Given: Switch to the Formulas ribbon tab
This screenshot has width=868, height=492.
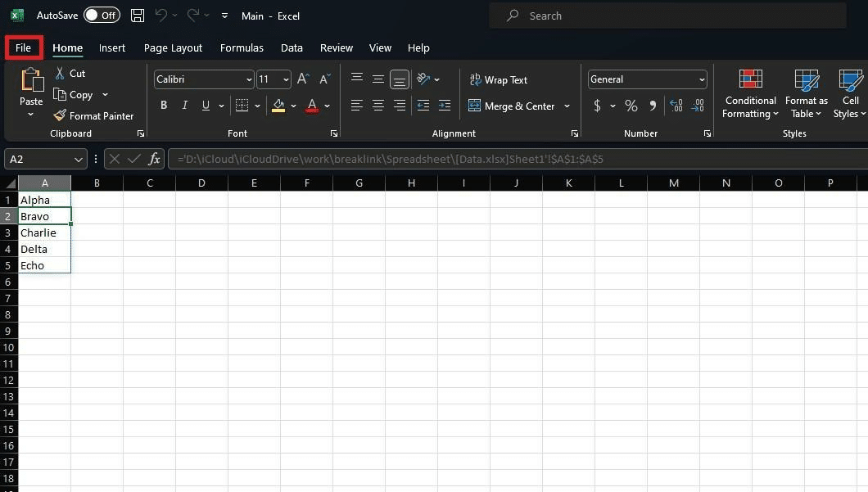Looking at the screenshot, I should [242, 47].
